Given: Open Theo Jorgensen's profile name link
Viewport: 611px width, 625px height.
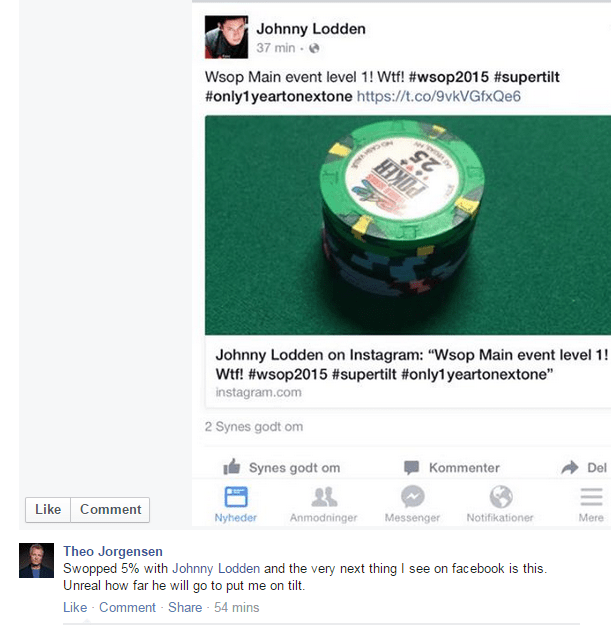Looking at the screenshot, I should tap(113, 551).
